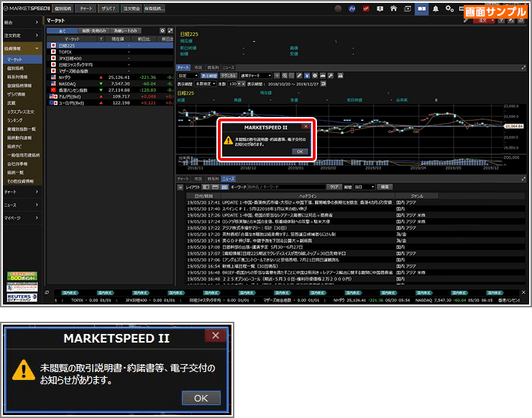Image resolution: width=532 pixels, height=418 pixels.
Task: Click the ザラバ7 button in top bar
Action: coord(109,9)
